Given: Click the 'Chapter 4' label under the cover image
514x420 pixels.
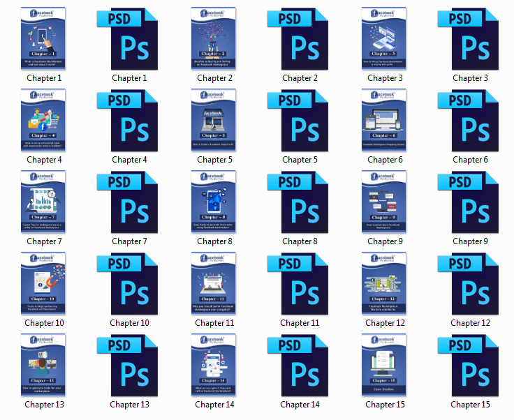Looking at the screenshot, I should point(44,160).
